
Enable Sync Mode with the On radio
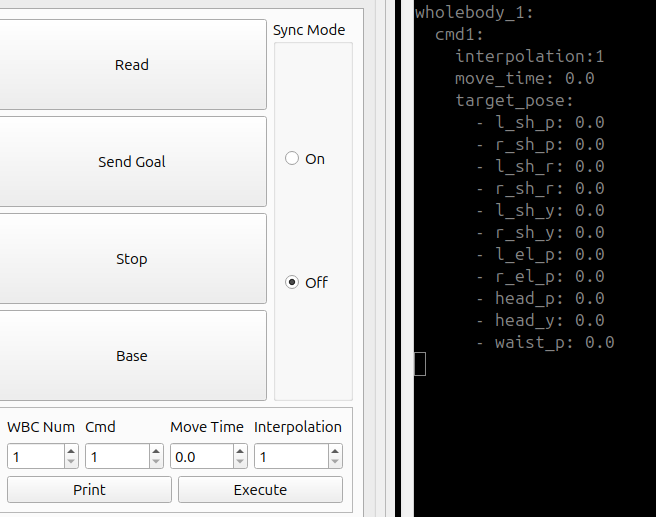click(292, 159)
